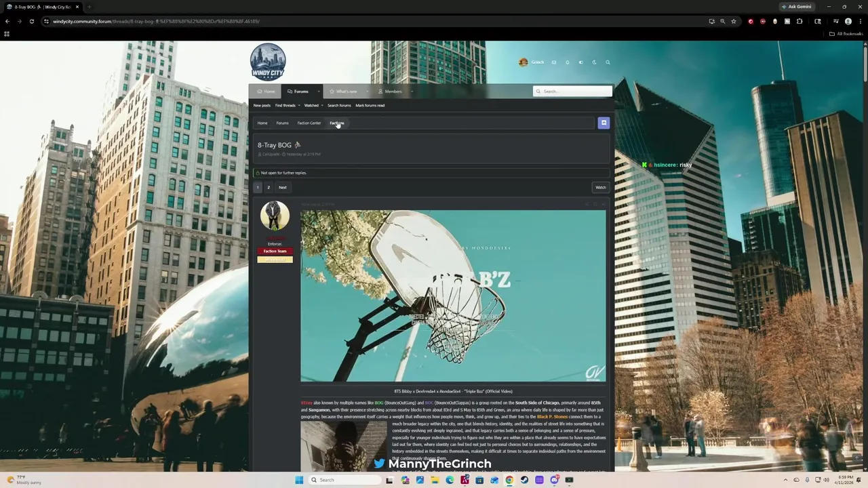Viewport: 868px width, 488px height.
Task: Click the Grinch username
Action: pyautogui.click(x=537, y=62)
